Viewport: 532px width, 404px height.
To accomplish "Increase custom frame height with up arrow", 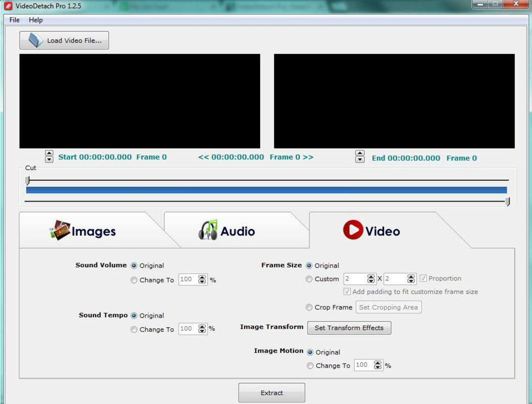I will point(411,276).
